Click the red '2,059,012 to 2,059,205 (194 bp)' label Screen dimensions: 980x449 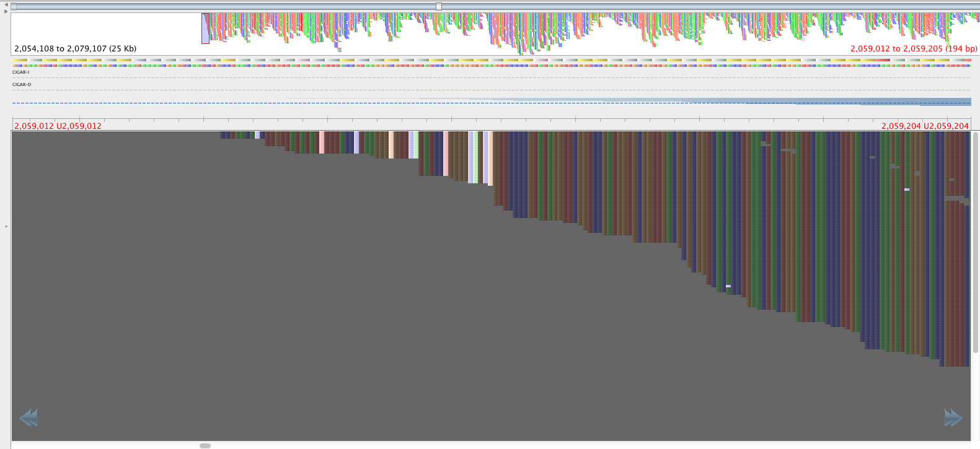[913, 48]
